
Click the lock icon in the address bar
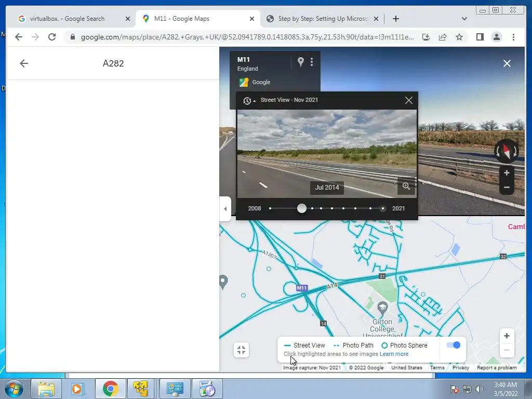(73, 37)
